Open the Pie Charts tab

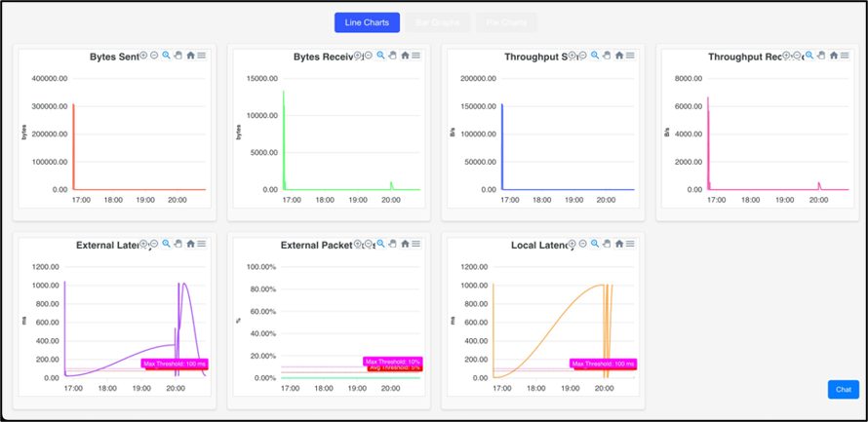tap(506, 22)
